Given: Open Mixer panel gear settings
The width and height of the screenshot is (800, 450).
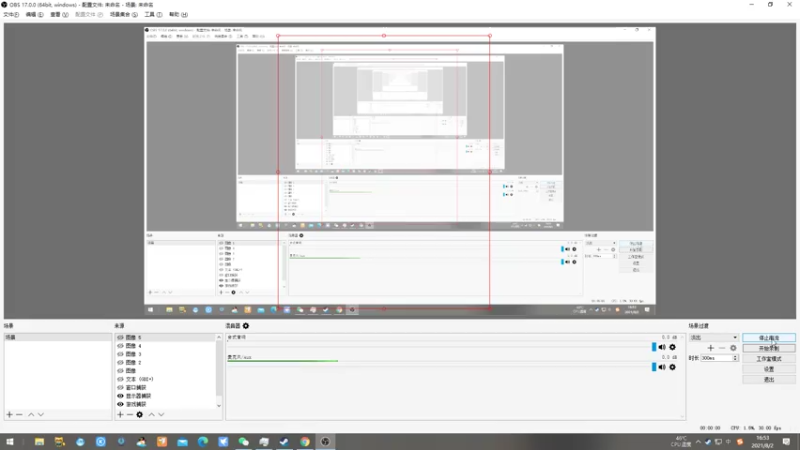Looking at the screenshot, I should 246,326.
